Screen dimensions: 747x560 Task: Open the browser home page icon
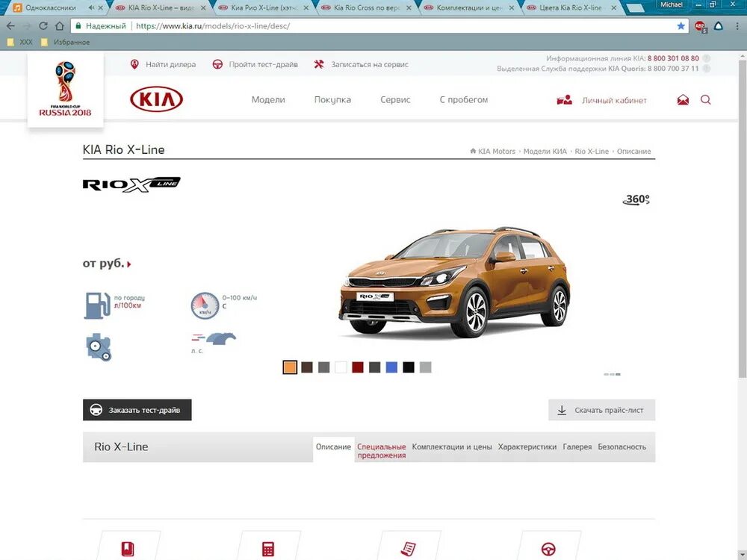(60, 25)
